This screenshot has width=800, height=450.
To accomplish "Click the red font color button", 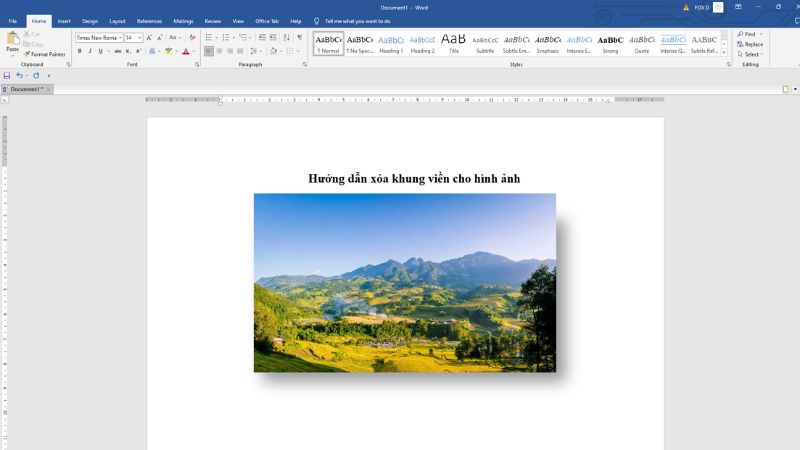I will (185, 51).
